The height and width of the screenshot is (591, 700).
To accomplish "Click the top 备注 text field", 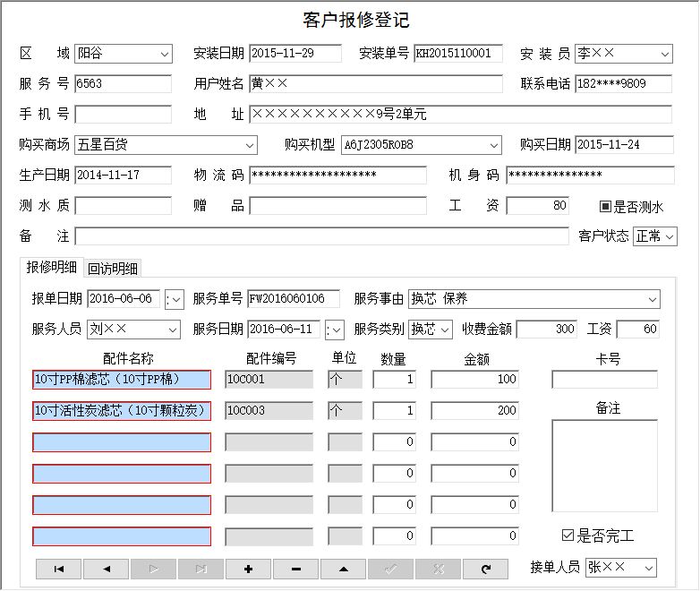I will (x=321, y=236).
